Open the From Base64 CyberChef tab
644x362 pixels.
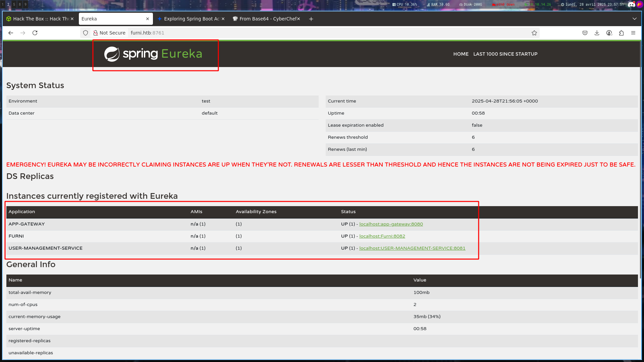[x=266, y=19]
